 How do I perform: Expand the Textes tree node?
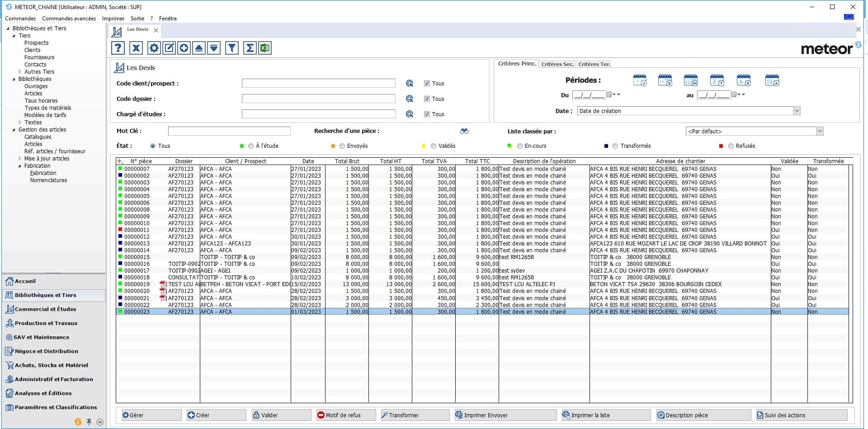coord(20,123)
